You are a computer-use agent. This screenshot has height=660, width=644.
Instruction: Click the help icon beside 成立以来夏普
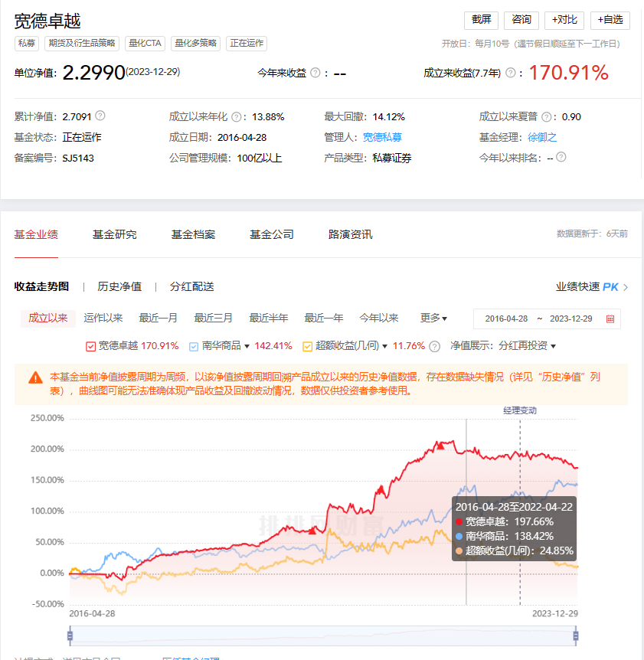(546, 116)
